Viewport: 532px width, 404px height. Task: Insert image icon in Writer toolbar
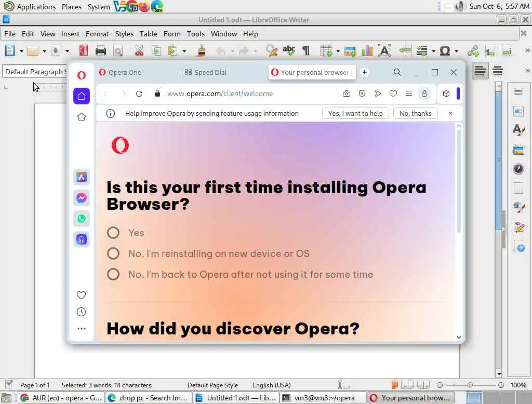click(x=350, y=51)
